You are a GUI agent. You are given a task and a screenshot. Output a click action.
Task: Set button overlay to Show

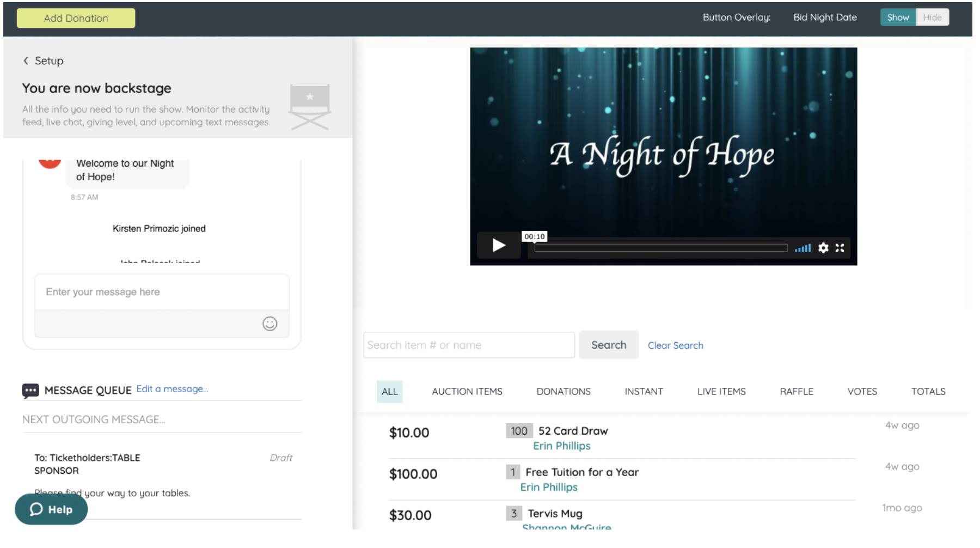(x=898, y=17)
